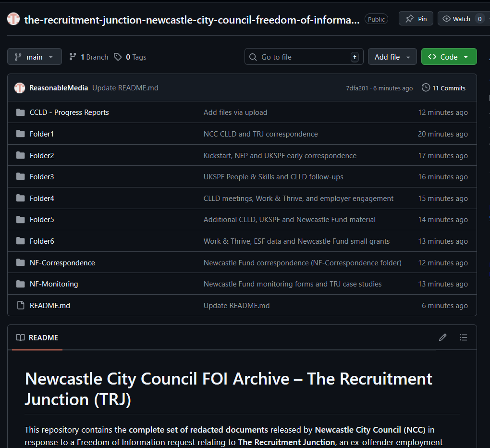Open commit hash 7dfa201

[x=357, y=88]
